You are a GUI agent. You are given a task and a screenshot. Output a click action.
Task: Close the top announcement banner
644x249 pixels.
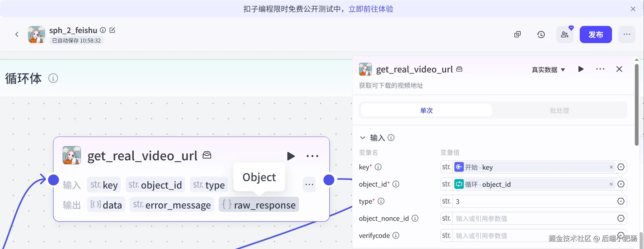coord(633,9)
